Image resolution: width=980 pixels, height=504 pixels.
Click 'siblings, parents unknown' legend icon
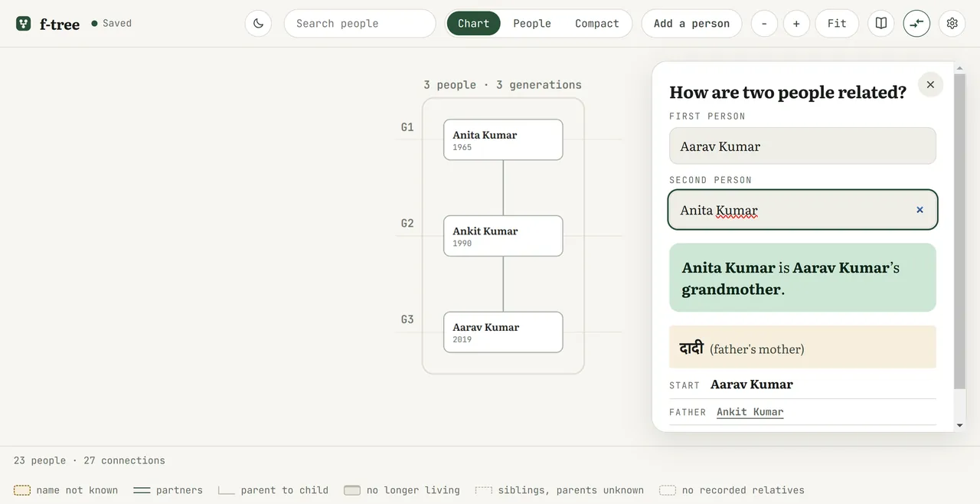coord(483,490)
